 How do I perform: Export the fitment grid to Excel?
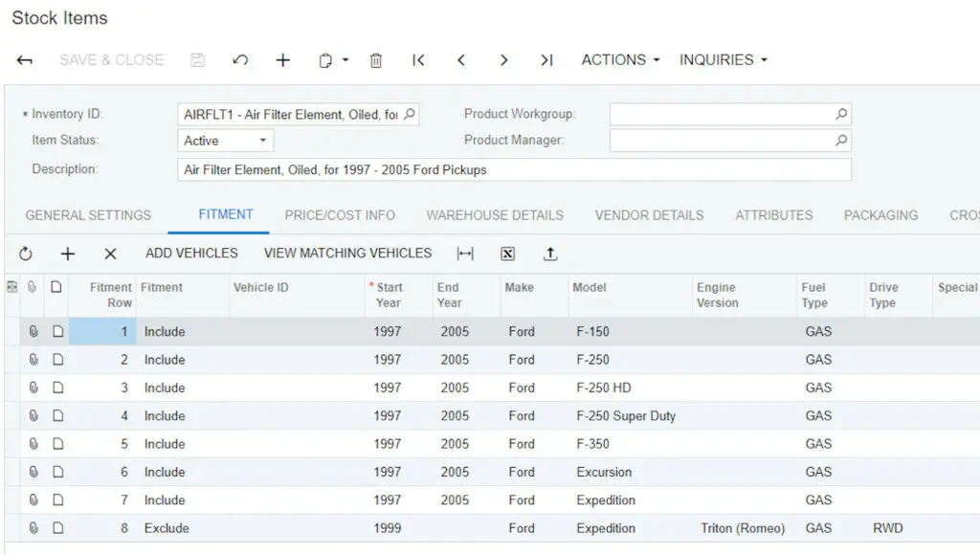[507, 254]
